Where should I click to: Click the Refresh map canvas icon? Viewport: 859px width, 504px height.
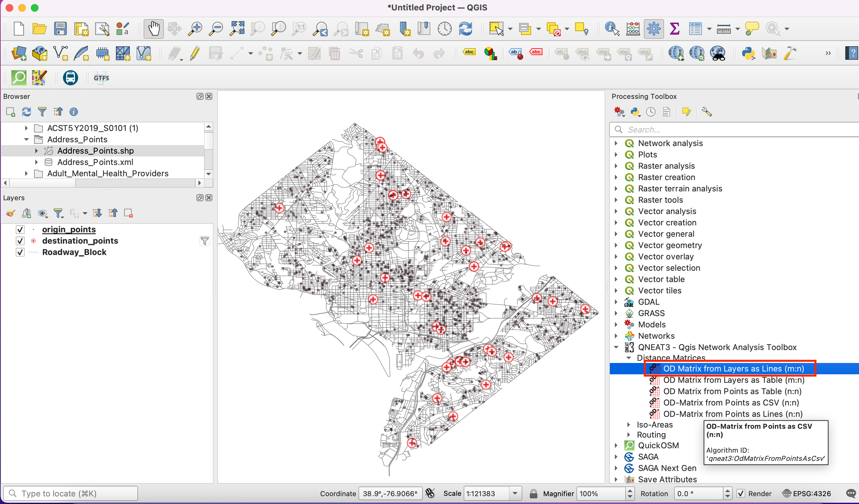tap(465, 29)
